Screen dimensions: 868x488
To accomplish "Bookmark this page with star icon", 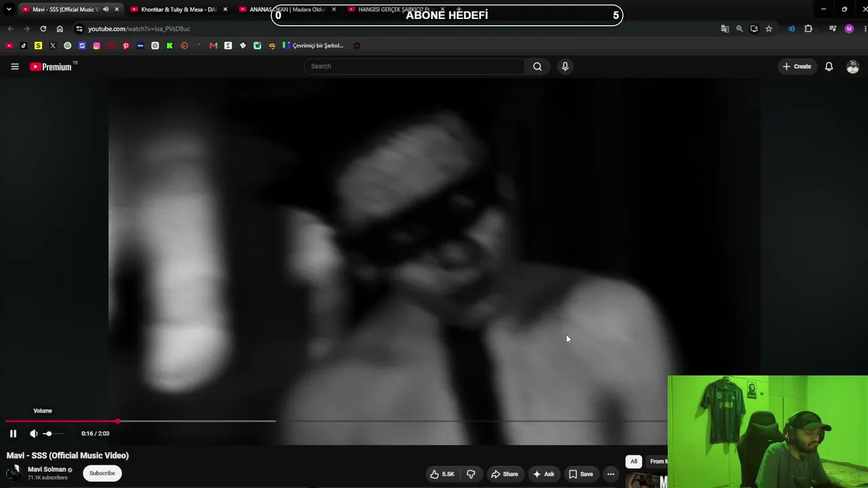I will (768, 28).
